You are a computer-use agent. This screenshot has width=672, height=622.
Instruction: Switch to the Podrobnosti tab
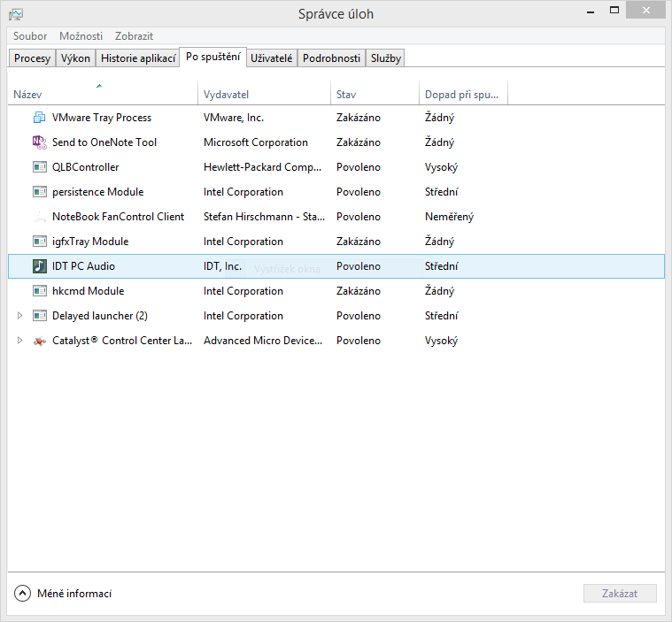[331, 58]
